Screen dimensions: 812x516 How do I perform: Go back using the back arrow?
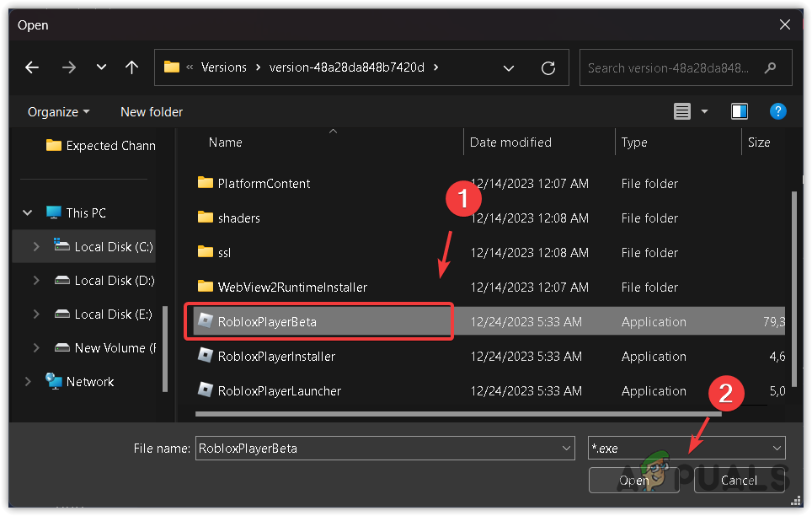click(x=32, y=67)
